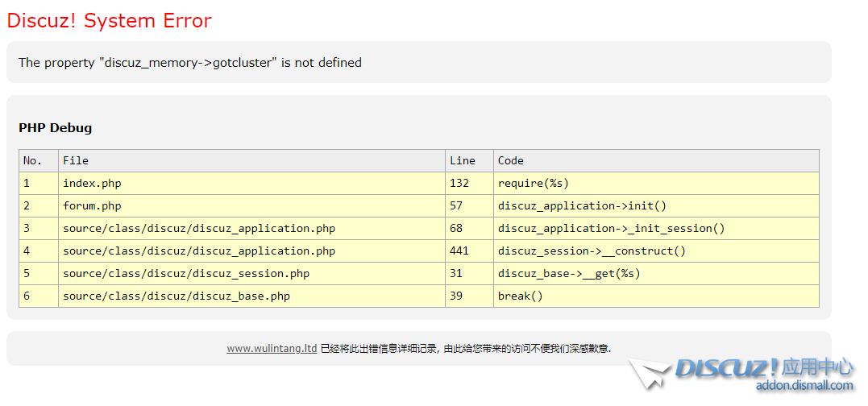Viewport: 868px width, 406px height.
Task: Select the forum.php file cell
Action: (92, 205)
